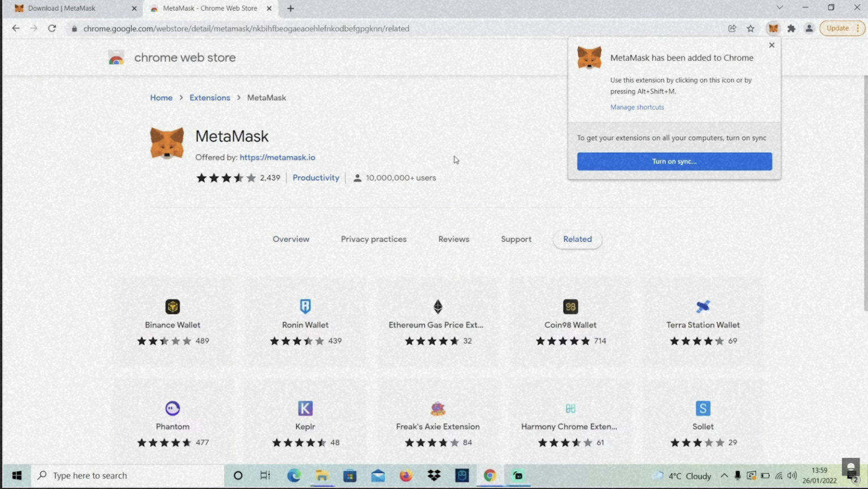This screenshot has height=489, width=868.
Task: Launch Firefox from the taskbar
Action: click(x=406, y=475)
